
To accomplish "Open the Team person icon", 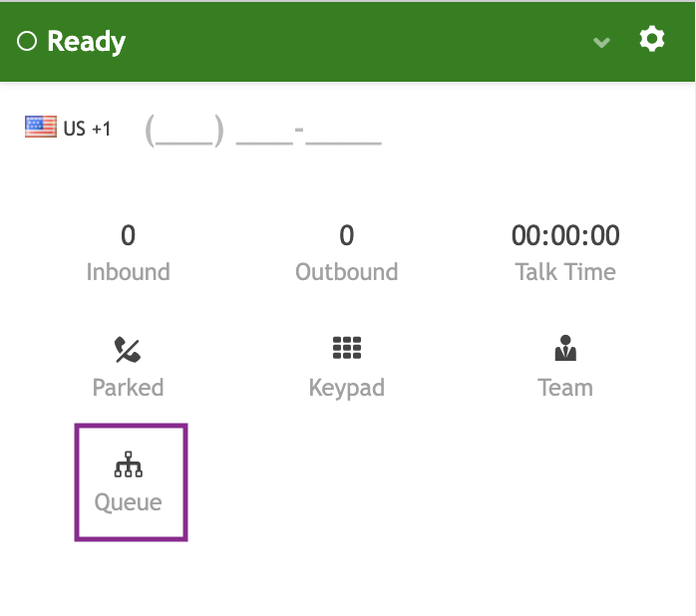I will pyautogui.click(x=565, y=349).
